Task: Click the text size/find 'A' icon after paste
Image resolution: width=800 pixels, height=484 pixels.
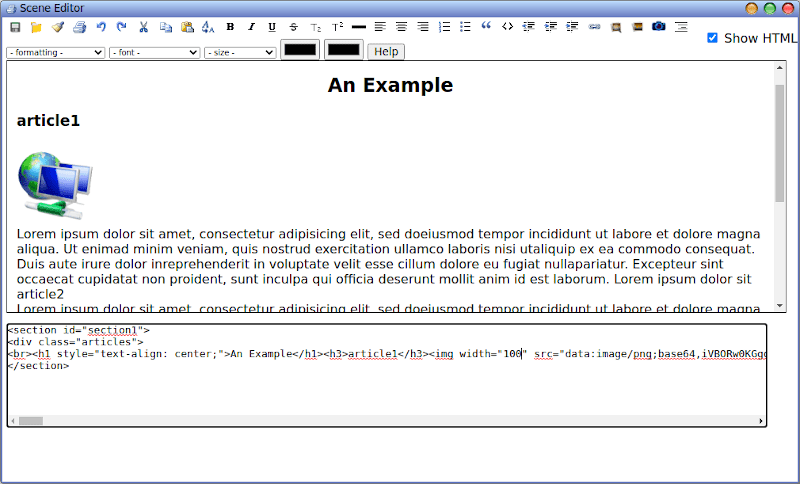Action: pyautogui.click(x=208, y=27)
